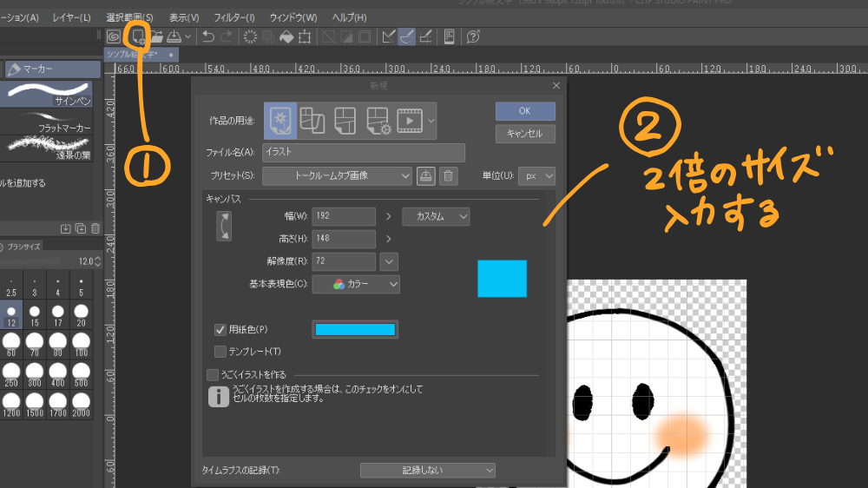Select the Comic use icon in dialog

tap(345, 120)
